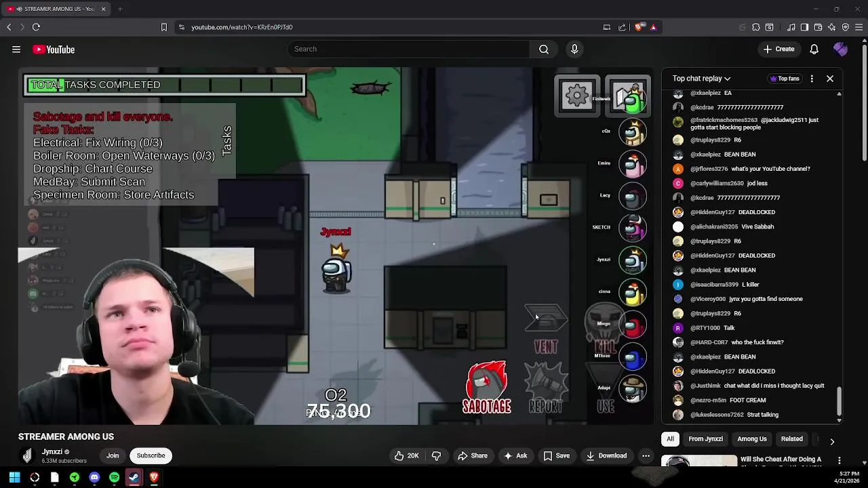Open Brave Rewards triangle icon
The width and height of the screenshot is (868, 488).
(653, 27)
